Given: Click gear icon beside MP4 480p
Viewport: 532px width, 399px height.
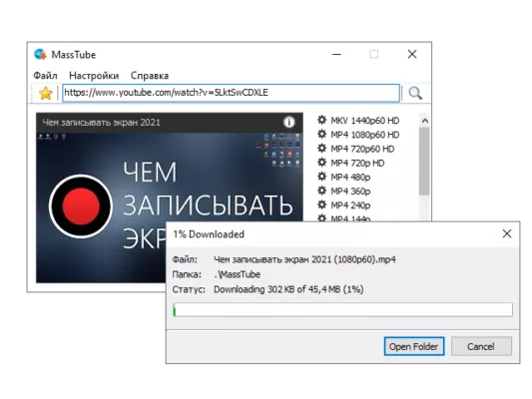Looking at the screenshot, I should 321,177.
